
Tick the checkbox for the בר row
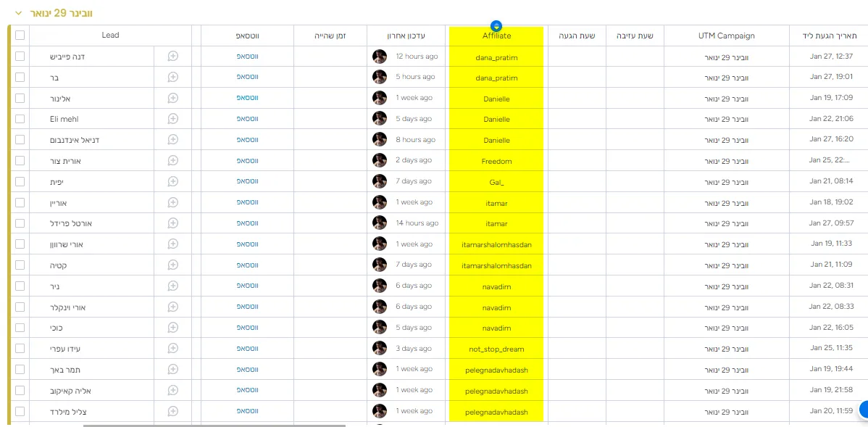(x=20, y=77)
